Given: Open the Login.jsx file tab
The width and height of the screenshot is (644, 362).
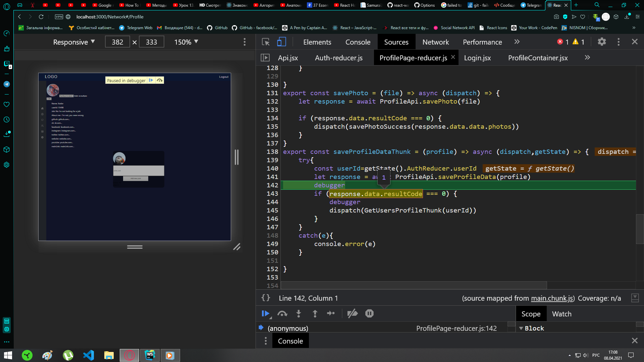Looking at the screenshot, I should (x=477, y=58).
